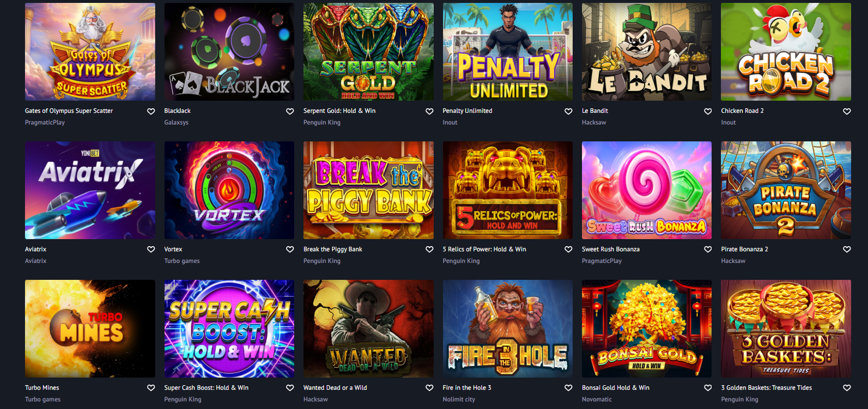Viewport: 868px width, 409px height.
Task: Select the Wanted Dead or a Wild thumbnail
Action: (369, 329)
